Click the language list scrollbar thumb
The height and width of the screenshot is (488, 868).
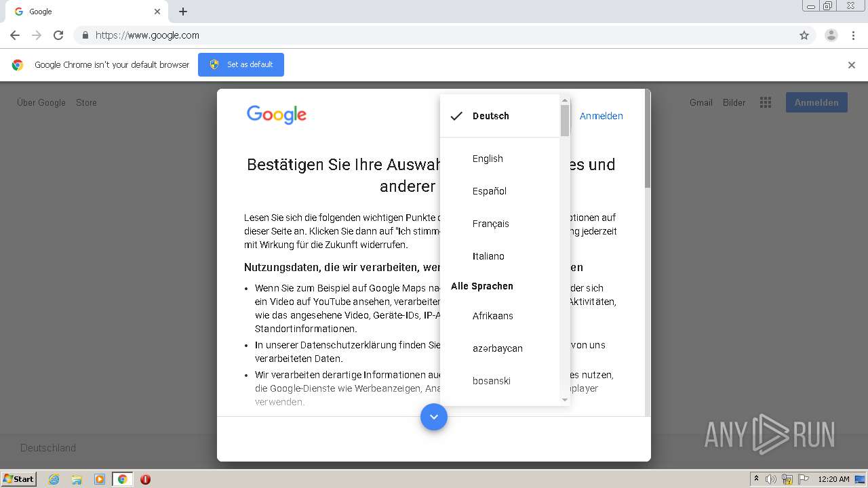[565, 121]
